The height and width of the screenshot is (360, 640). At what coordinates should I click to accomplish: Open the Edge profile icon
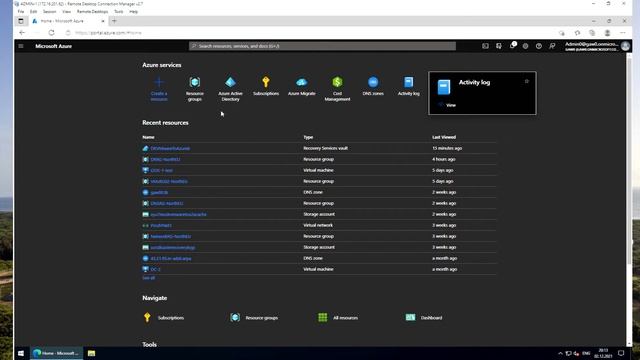(607, 33)
